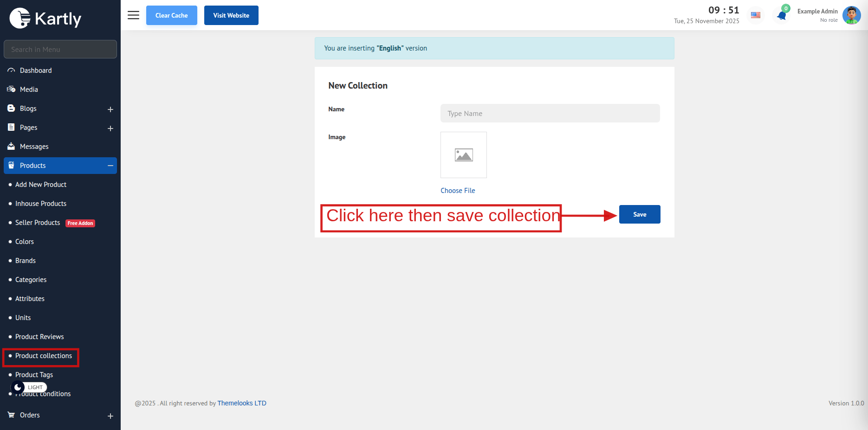Image resolution: width=868 pixels, height=430 pixels.
Task: Open Dashboard from the sidebar
Action: tap(36, 71)
